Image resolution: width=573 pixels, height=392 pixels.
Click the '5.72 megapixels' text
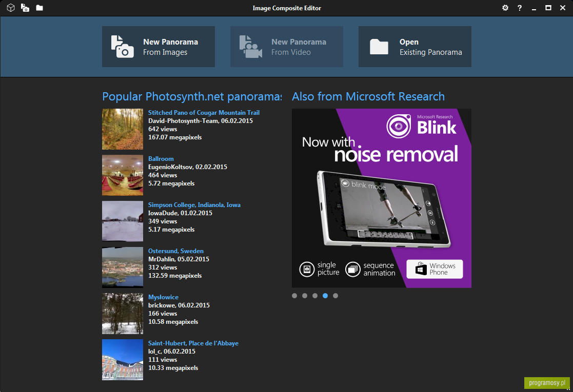click(x=171, y=183)
